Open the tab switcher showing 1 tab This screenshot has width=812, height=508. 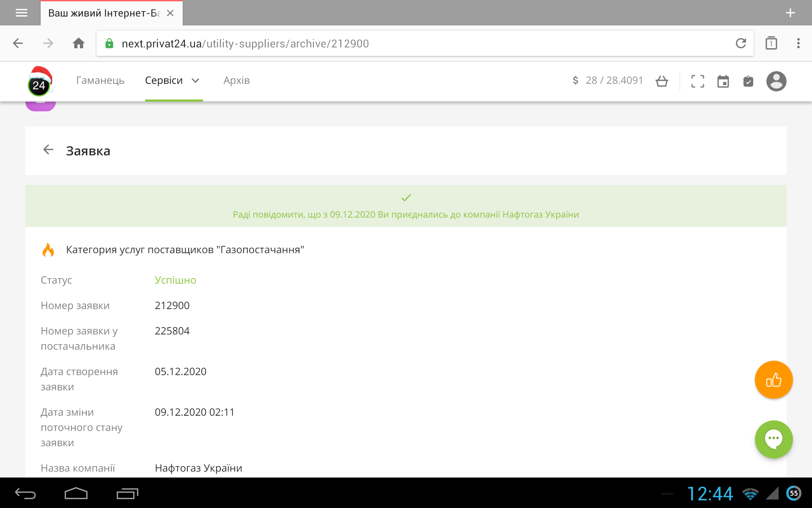[771, 43]
